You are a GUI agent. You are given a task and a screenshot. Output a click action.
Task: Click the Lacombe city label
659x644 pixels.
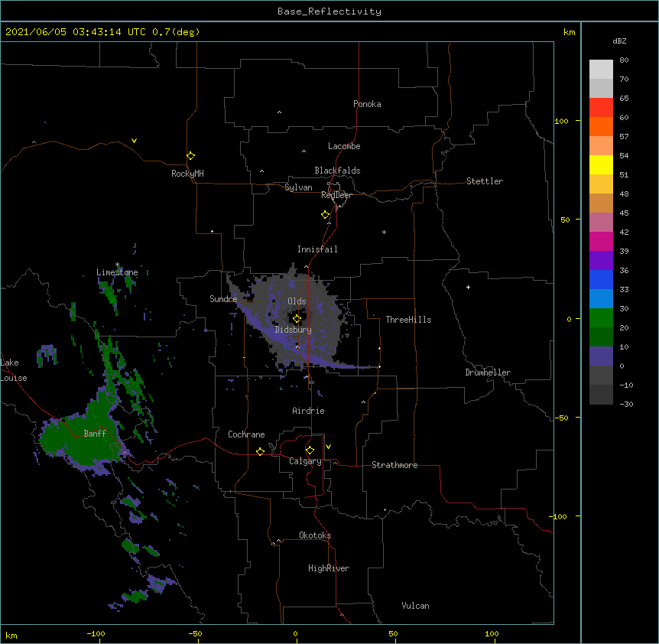tap(344, 146)
